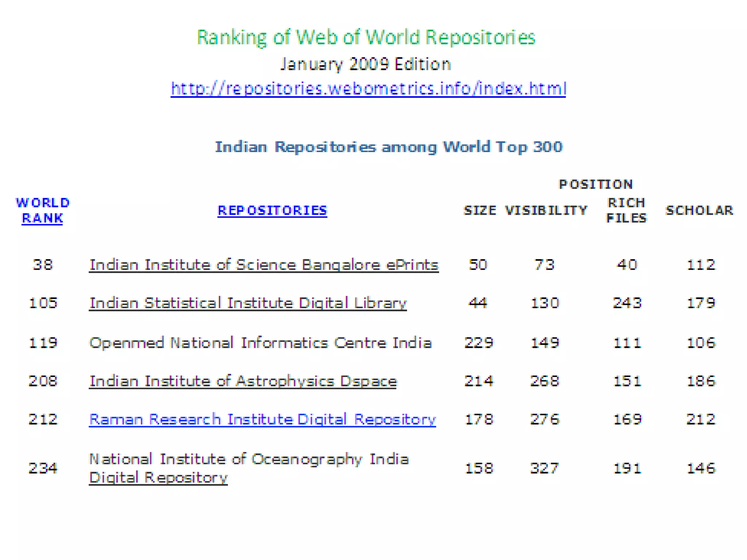Click scholar value 112 in first row
This screenshot has height=560, width=747.
(701, 265)
